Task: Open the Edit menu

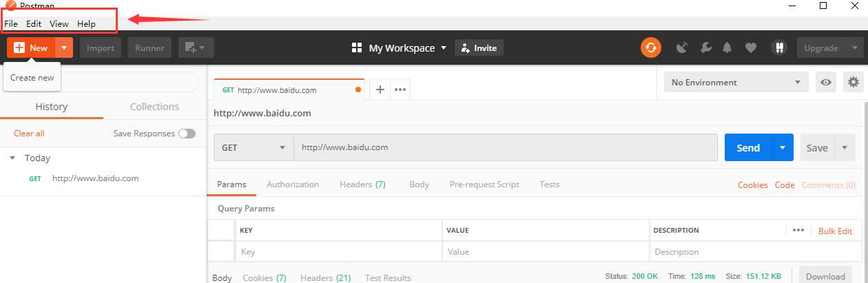Action: click(x=34, y=23)
